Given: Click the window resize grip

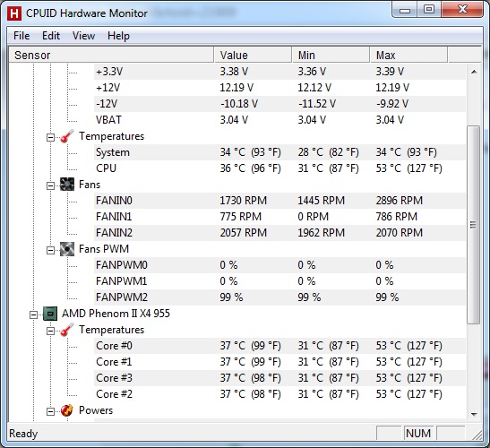Looking at the screenshot, I should [477, 435].
